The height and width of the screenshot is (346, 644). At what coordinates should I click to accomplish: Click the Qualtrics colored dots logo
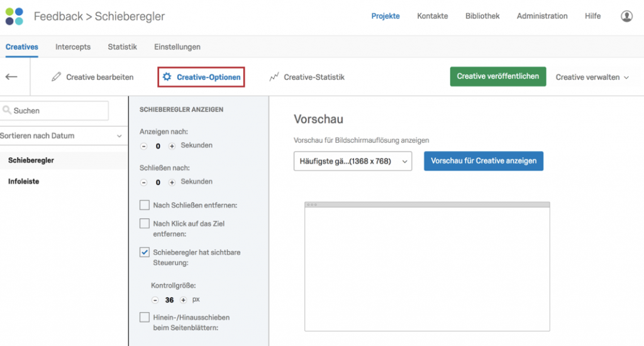[14, 16]
